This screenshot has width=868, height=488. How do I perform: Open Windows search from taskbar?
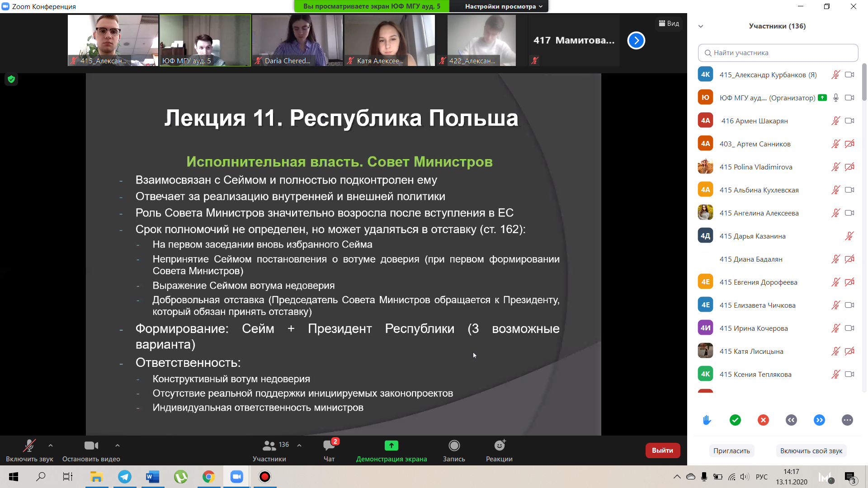pyautogui.click(x=41, y=477)
